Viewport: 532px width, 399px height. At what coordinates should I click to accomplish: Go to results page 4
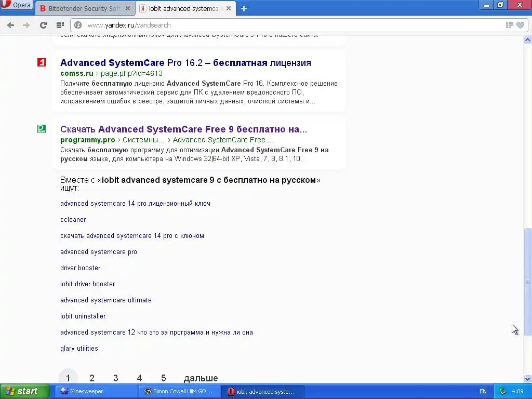[x=139, y=378]
